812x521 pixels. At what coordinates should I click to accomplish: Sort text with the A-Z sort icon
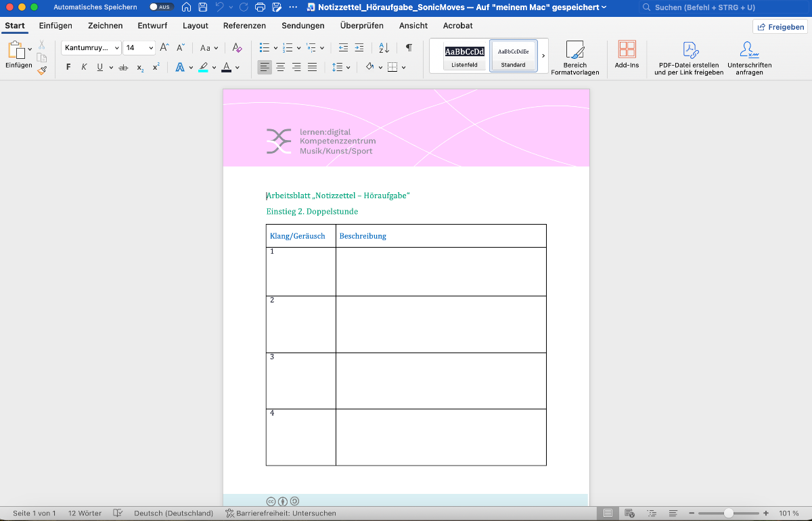(384, 48)
